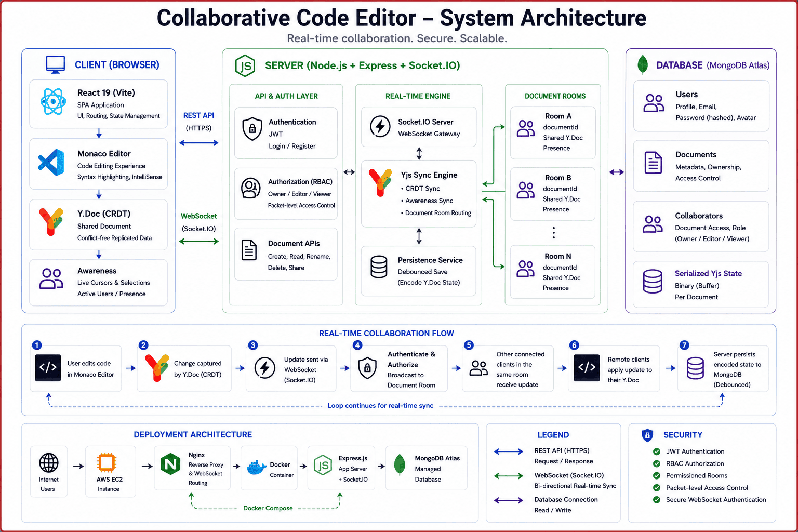Click the Monaco Editor VS Code icon
798x532 pixels.
point(51,162)
